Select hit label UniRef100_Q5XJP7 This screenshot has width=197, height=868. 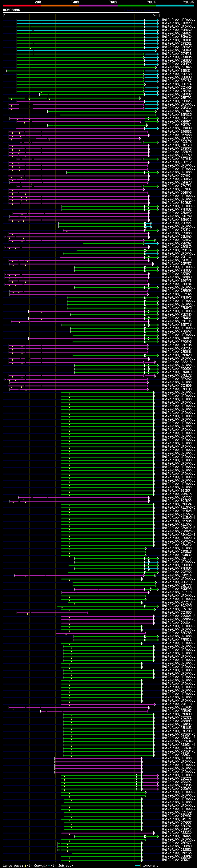[177, 782]
